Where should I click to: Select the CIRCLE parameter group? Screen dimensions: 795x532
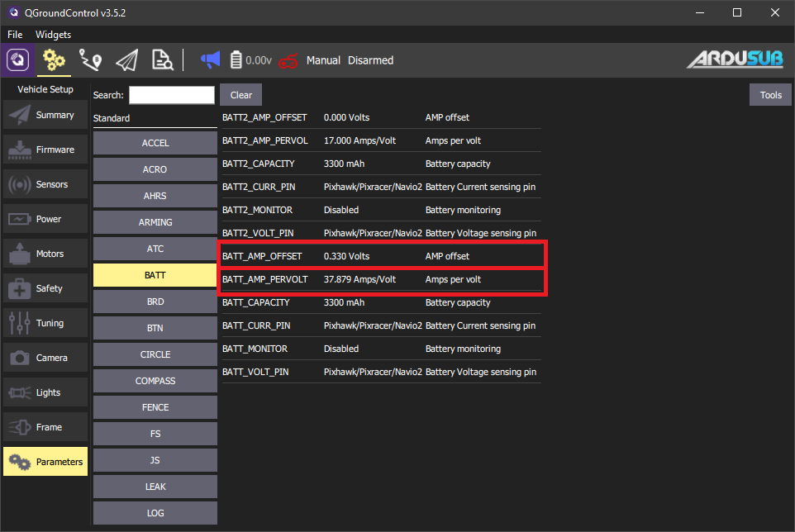tap(155, 354)
